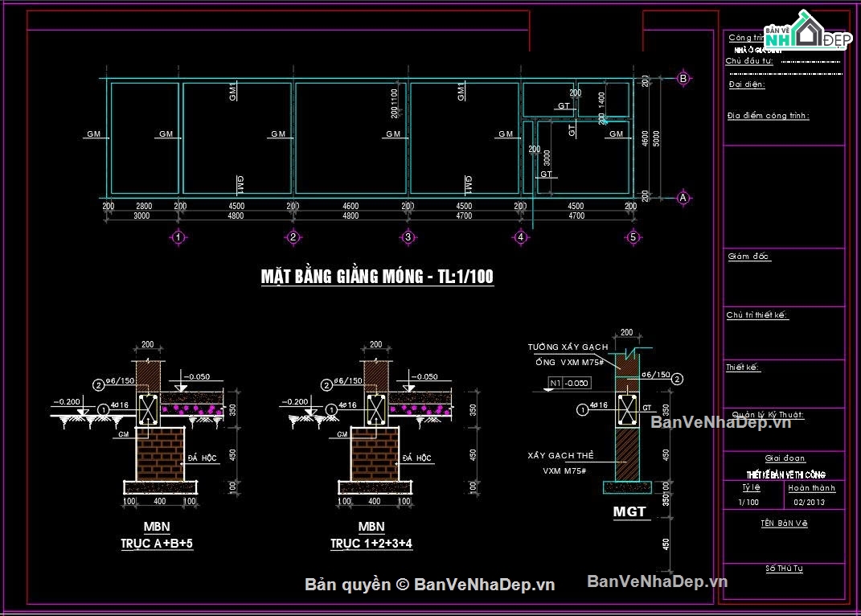Pick the axis bubble labeled B
The width and height of the screenshot is (861, 616).
click(x=683, y=79)
